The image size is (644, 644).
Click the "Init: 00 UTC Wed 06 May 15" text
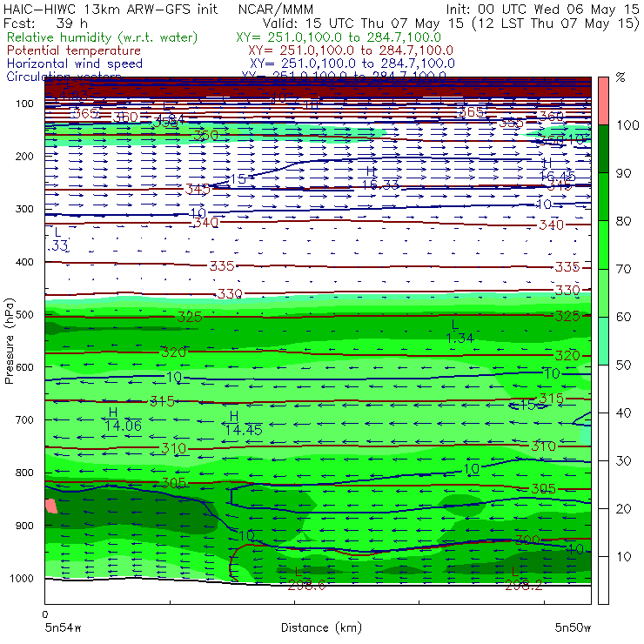point(542,10)
